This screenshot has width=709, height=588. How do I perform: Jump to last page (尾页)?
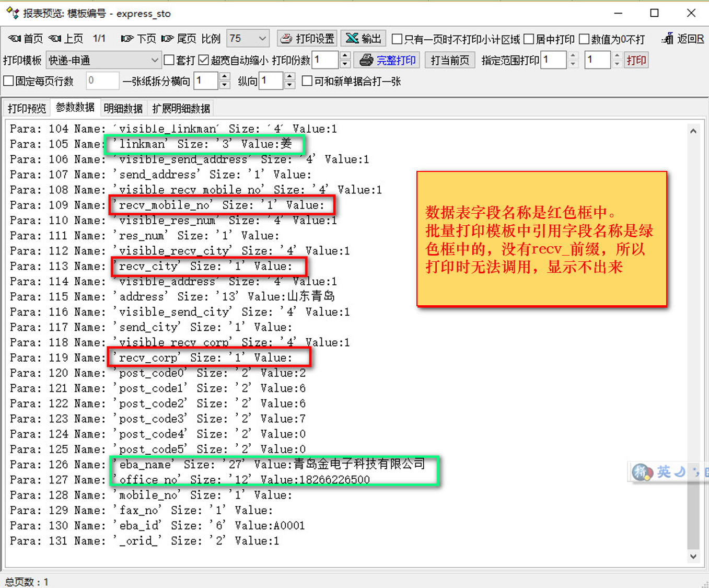(x=179, y=39)
